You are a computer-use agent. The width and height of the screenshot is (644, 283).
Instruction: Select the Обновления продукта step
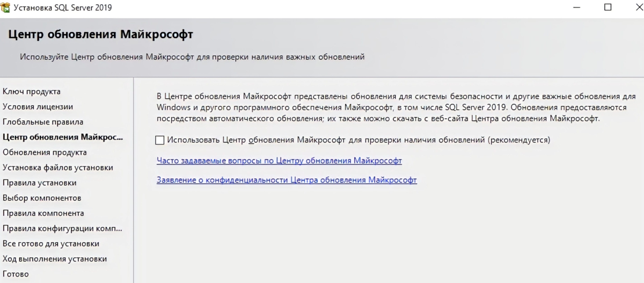click(45, 153)
